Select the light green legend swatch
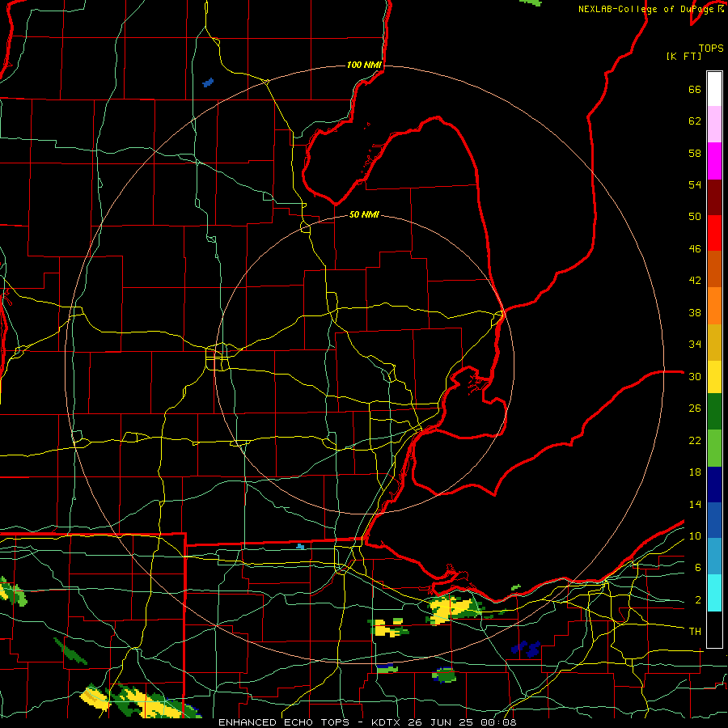 pos(714,448)
